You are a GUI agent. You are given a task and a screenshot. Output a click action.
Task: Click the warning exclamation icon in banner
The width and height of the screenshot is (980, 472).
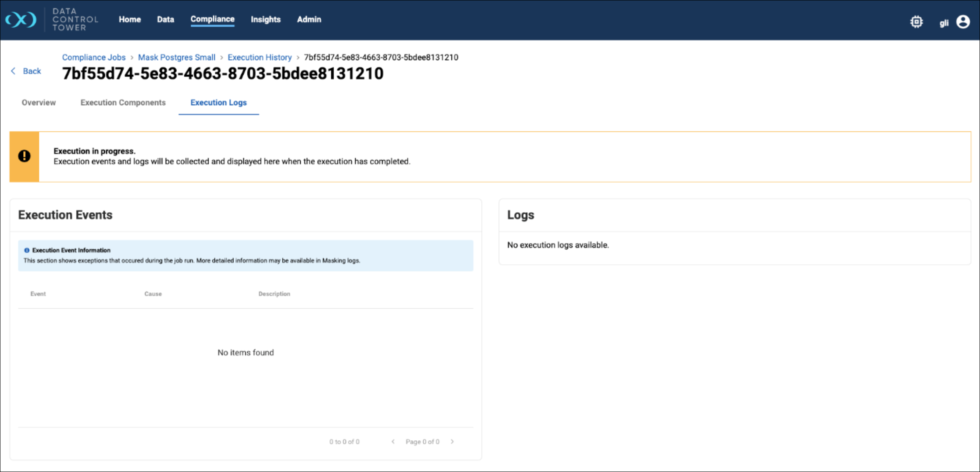point(24,156)
